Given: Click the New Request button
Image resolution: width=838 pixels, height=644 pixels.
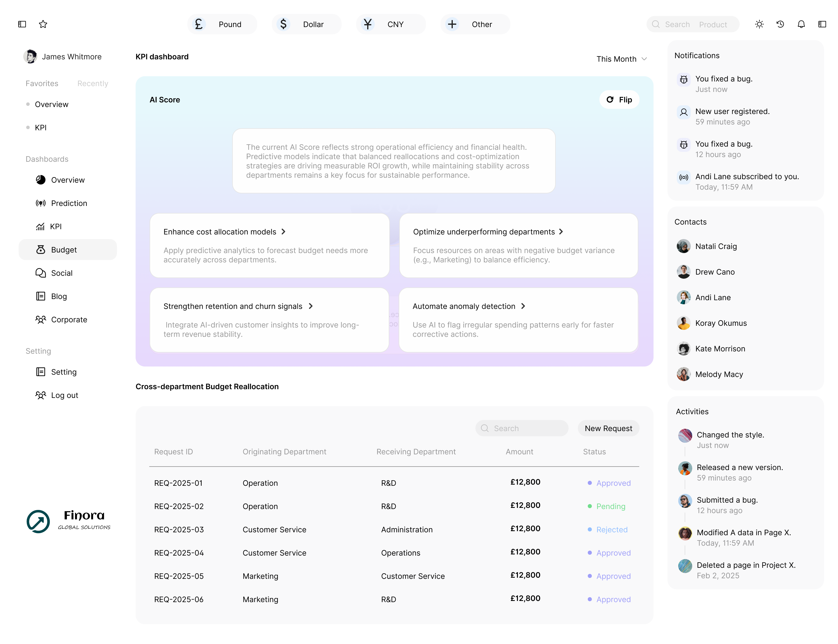Looking at the screenshot, I should [608, 428].
